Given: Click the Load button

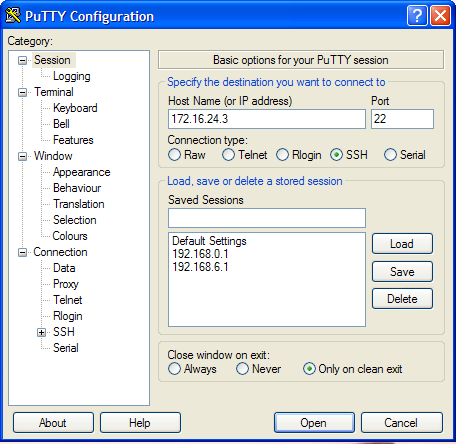Looking at the screenshot, I should (x=402, y=244).
